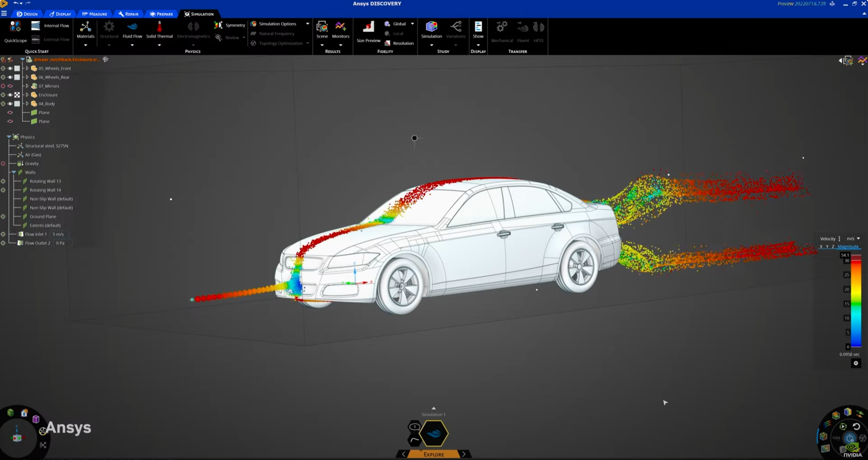Screen dimensions: 868x460
Task: Open the QuickScope tool
Action: pos(15,31)
